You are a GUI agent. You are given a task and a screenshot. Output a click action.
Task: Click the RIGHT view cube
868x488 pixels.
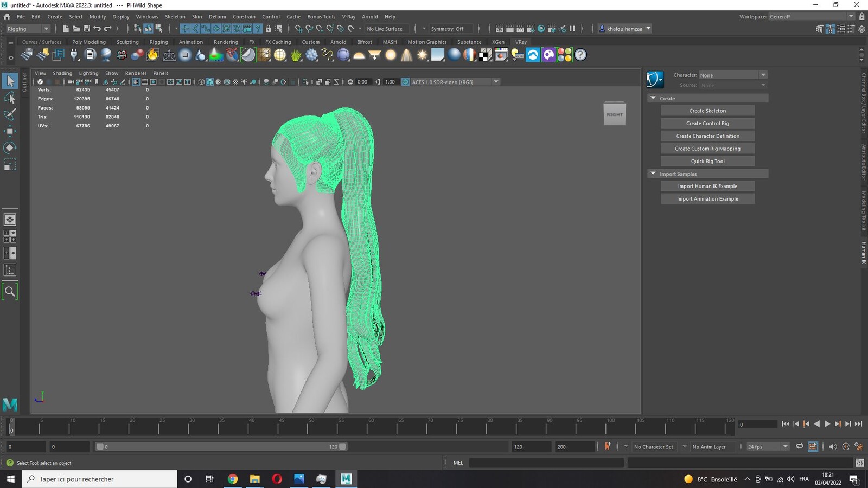tap(615, 114)
